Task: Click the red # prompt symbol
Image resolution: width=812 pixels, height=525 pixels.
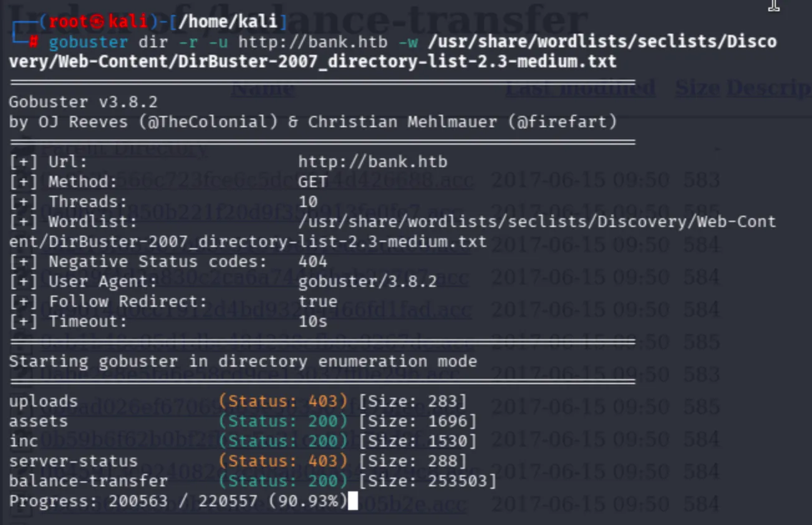Action: pyautogui.click(x=34, y=42)
